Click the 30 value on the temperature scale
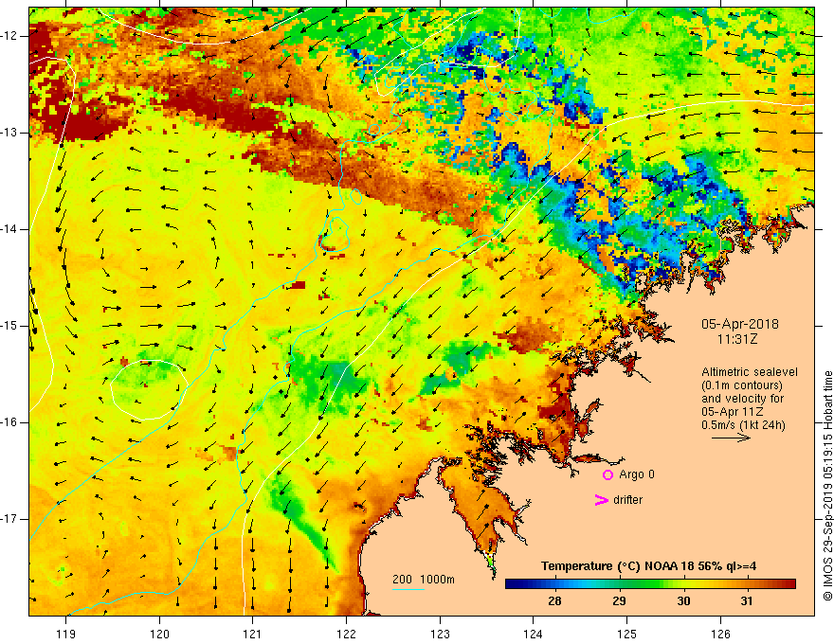 tap(683, 601)
